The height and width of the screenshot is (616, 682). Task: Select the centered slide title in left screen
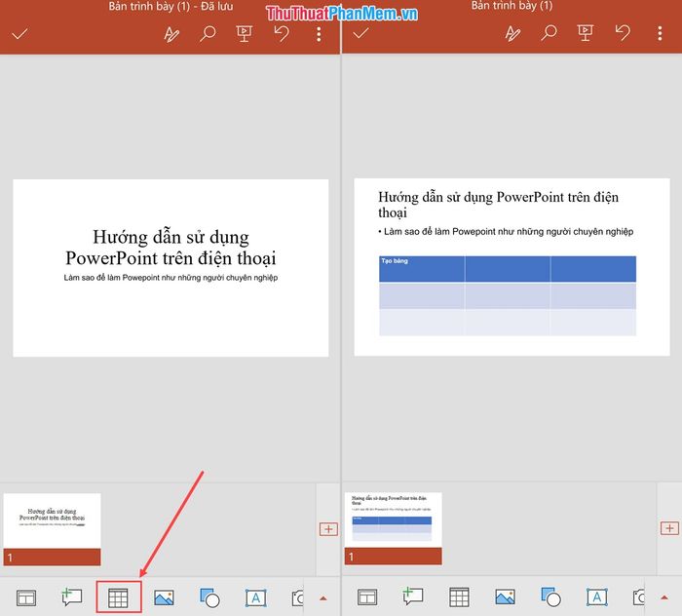point(170,248)
